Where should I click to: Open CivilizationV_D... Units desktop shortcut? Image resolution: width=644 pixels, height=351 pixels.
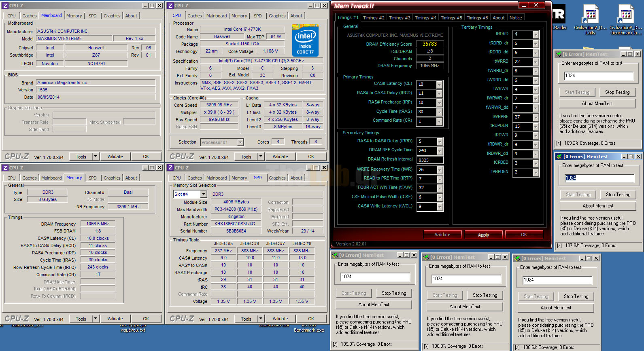591,19
